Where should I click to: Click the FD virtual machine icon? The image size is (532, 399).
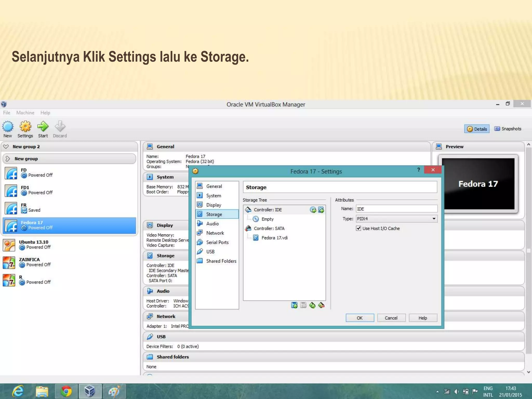(x=11, y=173)
